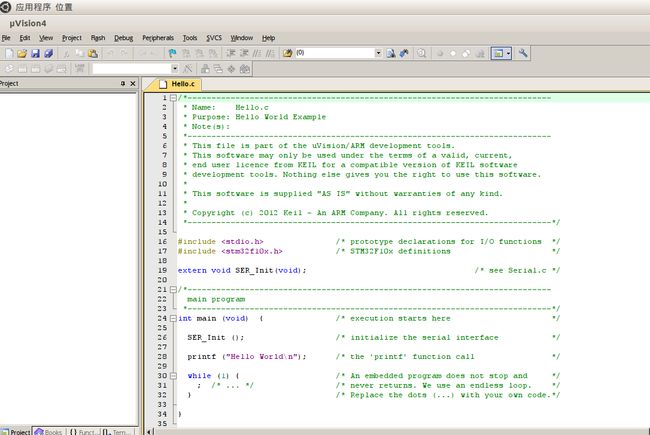Open the View menu

(46, 38)
